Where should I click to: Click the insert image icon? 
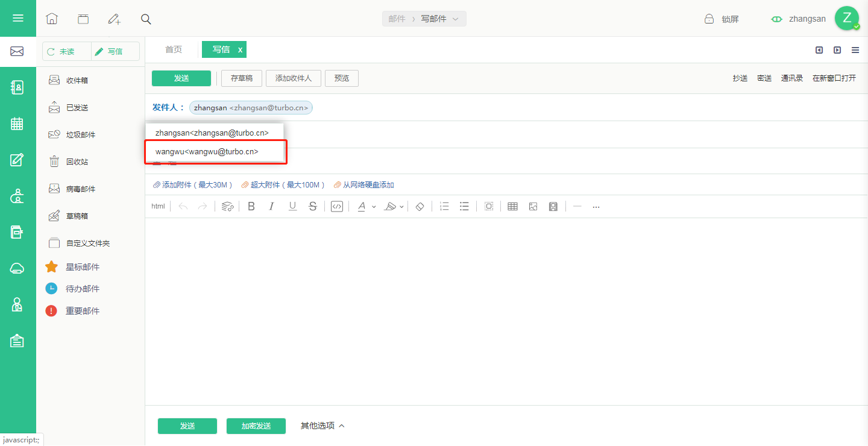[533, 206]
